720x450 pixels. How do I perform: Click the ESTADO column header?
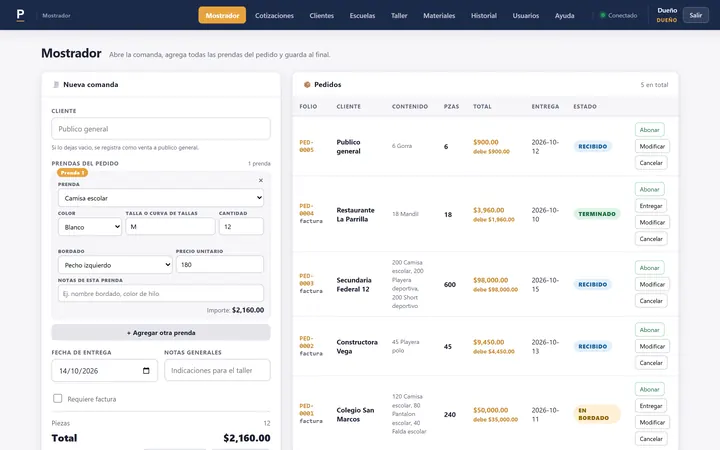[585, 107]
